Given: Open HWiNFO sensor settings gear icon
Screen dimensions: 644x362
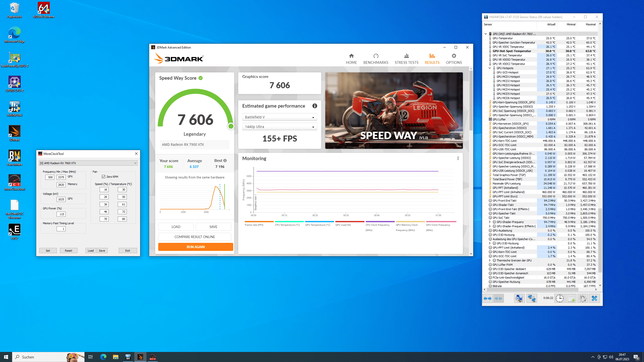Looking at the screenshot, I should coord(583,298).
